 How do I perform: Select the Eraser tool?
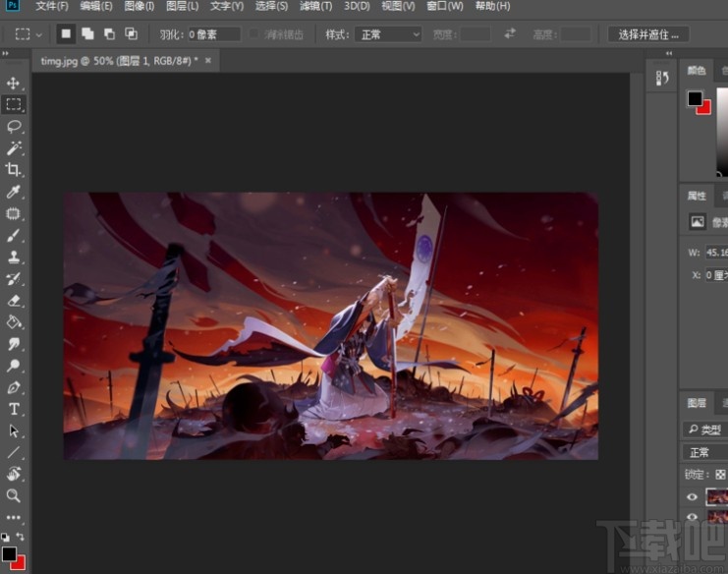pos(13,301)
